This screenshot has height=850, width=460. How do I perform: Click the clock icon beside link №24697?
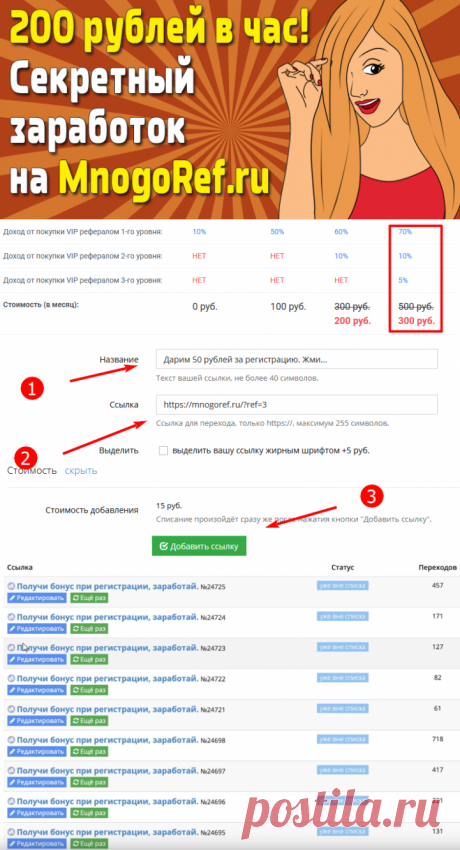pyautogui.click(x=11, y=770)
